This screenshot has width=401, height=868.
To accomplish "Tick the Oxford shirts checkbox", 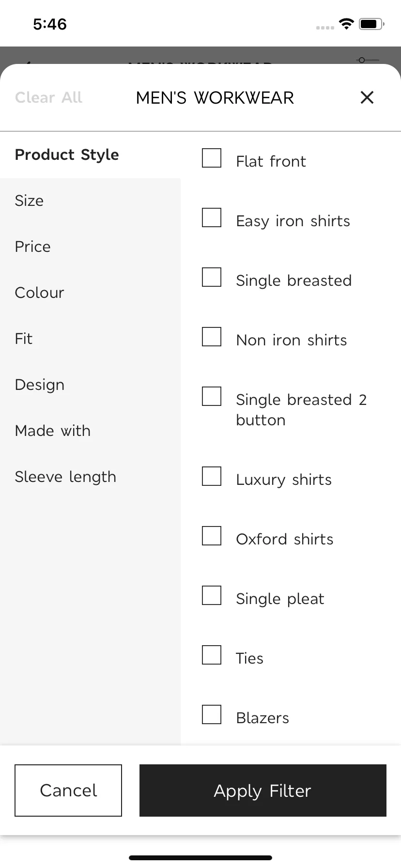I will pos(212,536).
